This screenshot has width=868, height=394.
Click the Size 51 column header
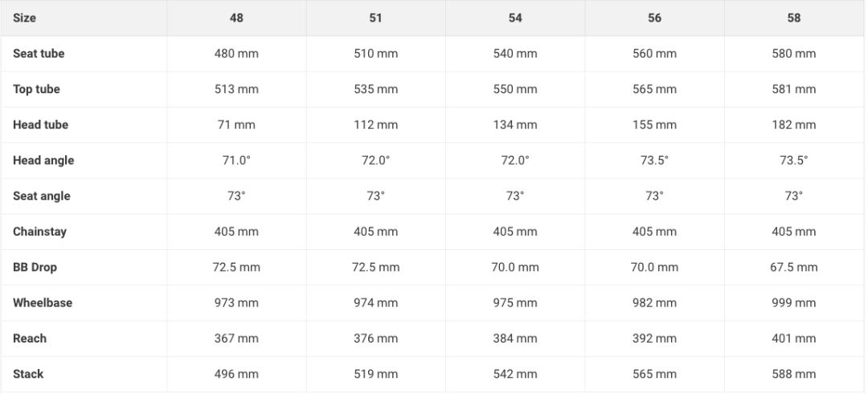[x=375, y=18]
